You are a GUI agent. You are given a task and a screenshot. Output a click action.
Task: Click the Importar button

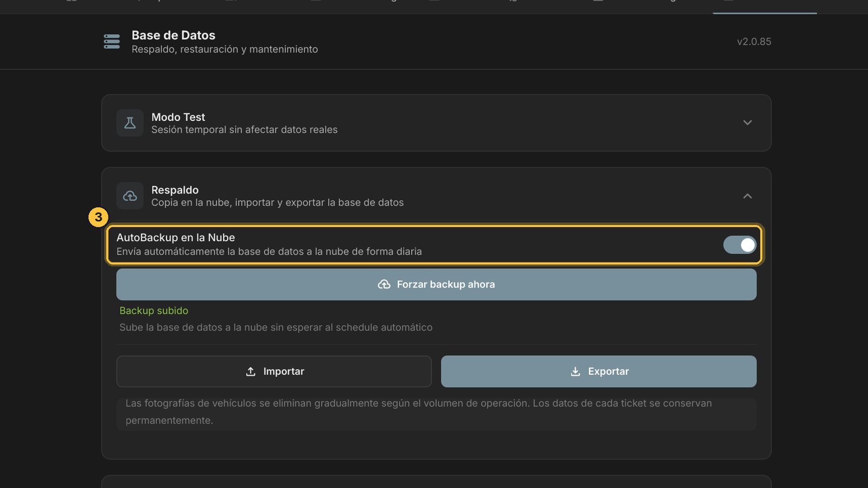pos(274,371)
